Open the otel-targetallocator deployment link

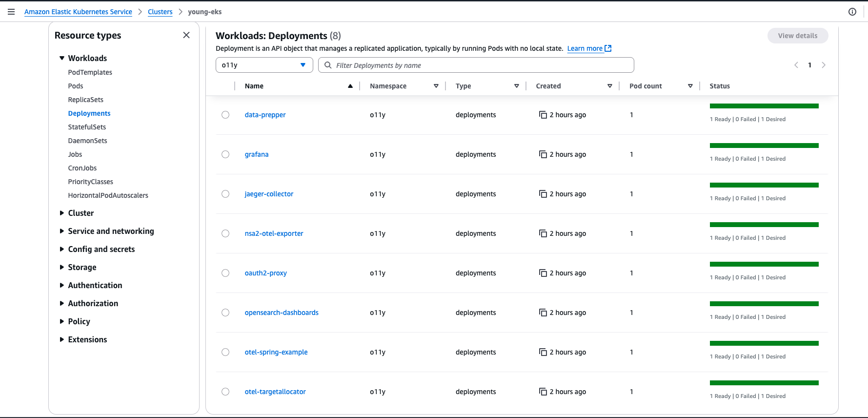pos(275,392)
